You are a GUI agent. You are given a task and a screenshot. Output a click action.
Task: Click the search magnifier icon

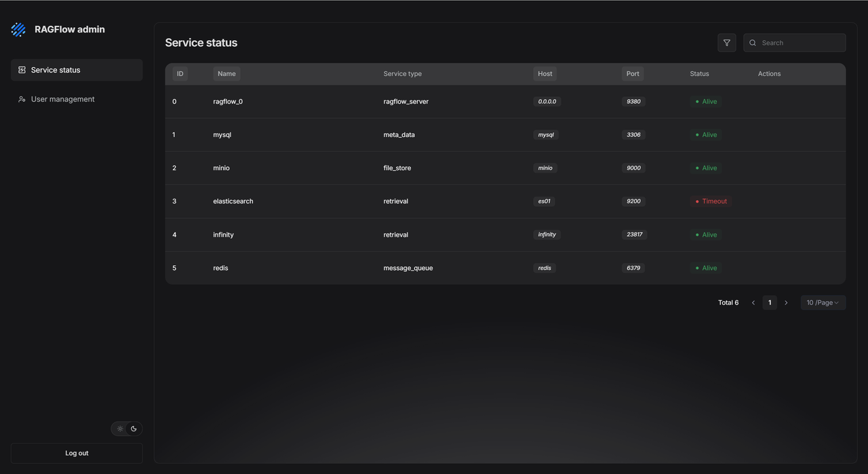point(753,43)
